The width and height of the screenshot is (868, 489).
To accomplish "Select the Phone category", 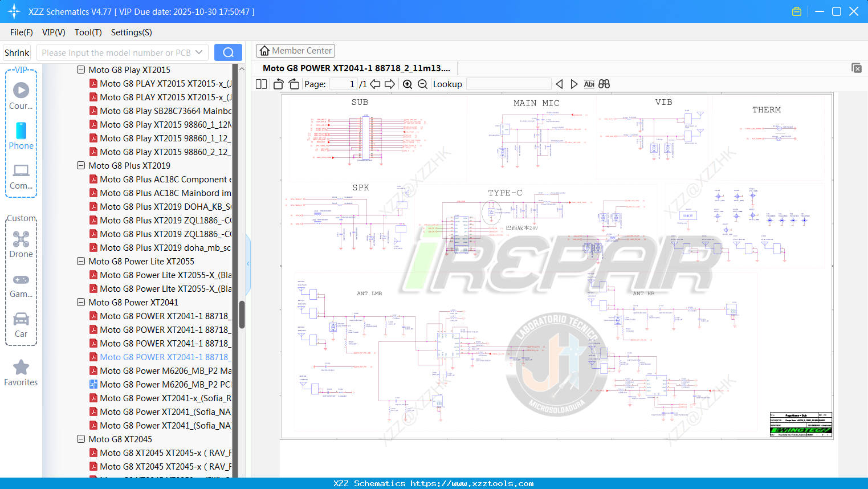I will click(21, 136).
